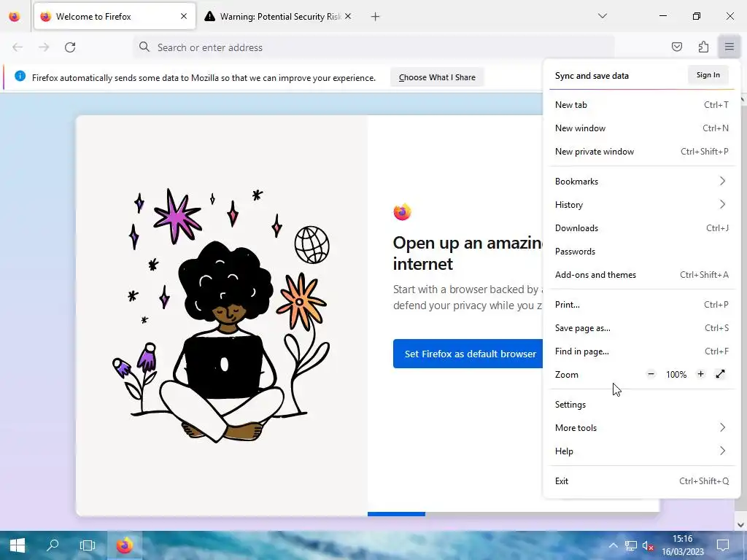
Task: Click Firefox icon on taskbar
Action: [124, 545]
